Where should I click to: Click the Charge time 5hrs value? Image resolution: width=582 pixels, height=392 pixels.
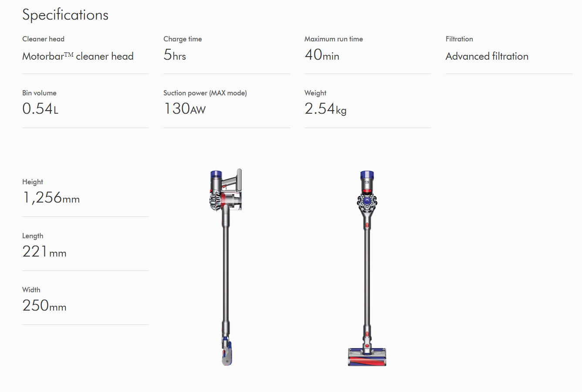175,55
